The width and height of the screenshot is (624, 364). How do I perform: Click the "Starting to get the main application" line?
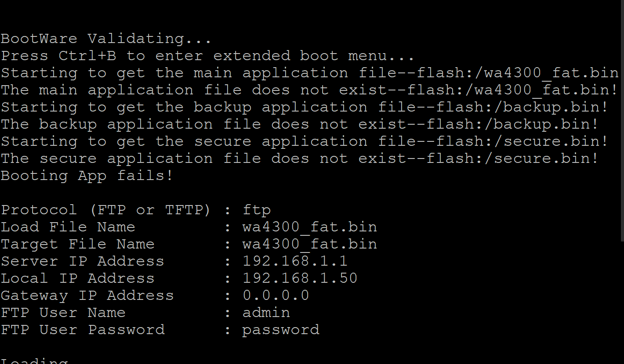click(x=309, y=73)
